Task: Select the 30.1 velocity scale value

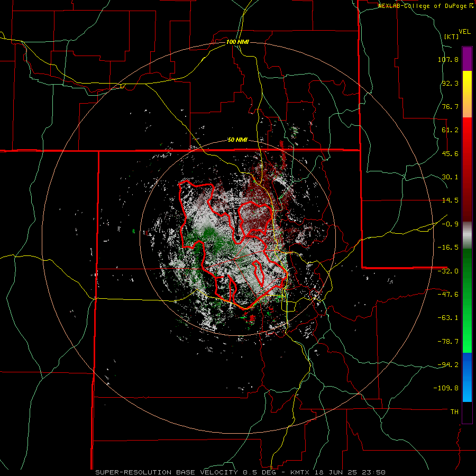Action: (450, 177)
